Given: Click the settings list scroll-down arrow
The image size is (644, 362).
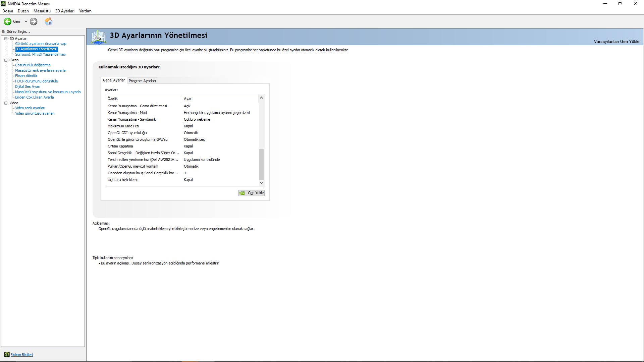Looking at the screenshot, I should (x=261, y=183).
